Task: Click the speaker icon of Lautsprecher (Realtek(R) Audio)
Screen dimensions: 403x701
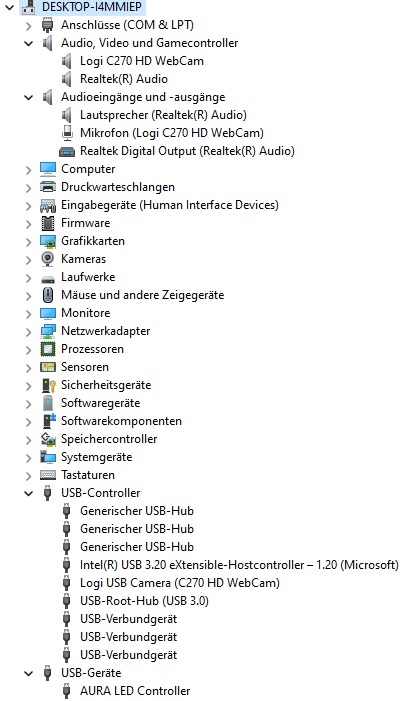Action: click(x=67, y=115)
